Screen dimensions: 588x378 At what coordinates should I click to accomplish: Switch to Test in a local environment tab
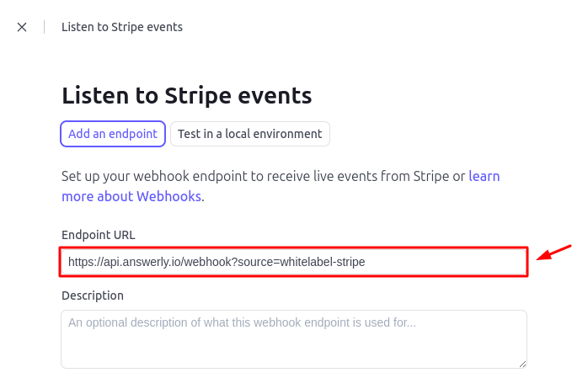point(249,134)
